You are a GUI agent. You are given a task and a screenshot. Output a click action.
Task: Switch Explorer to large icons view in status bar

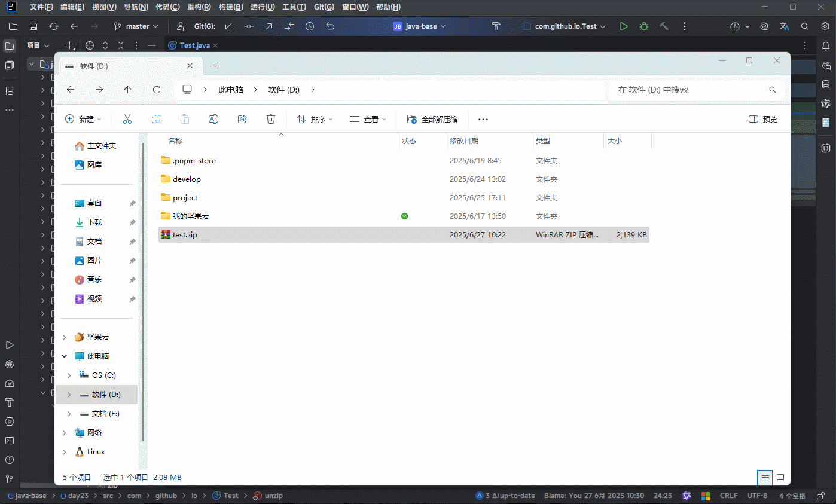[780, 478]
